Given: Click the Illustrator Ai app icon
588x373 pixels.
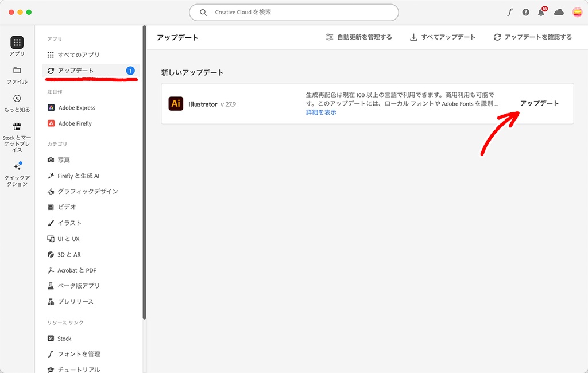Looking at the screenshot, I should (176, 103).
